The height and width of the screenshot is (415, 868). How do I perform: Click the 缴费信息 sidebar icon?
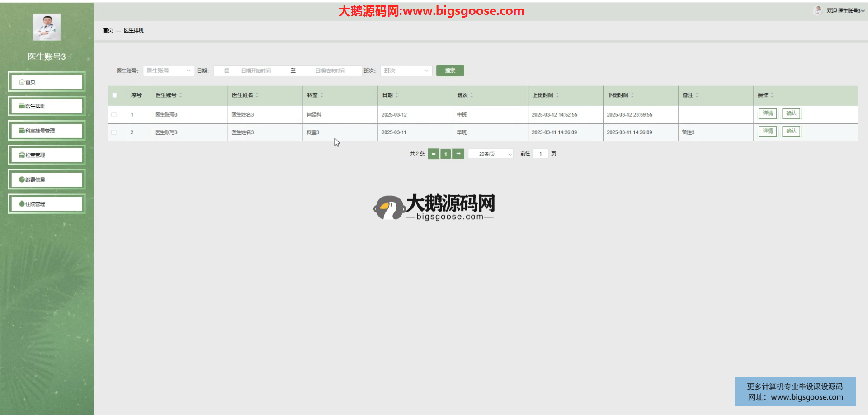pyautogui.click(x=22, y=179)
